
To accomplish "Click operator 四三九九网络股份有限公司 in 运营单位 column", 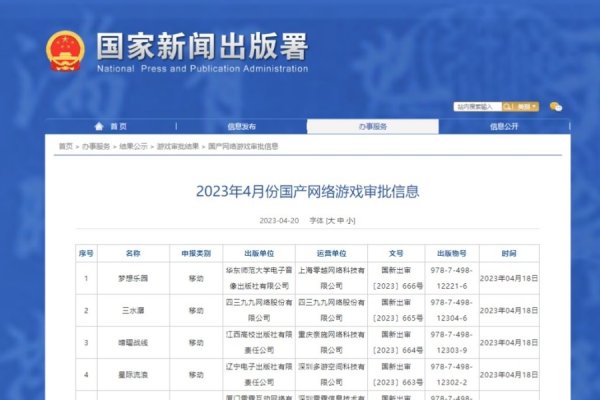I will coord(331,310).
